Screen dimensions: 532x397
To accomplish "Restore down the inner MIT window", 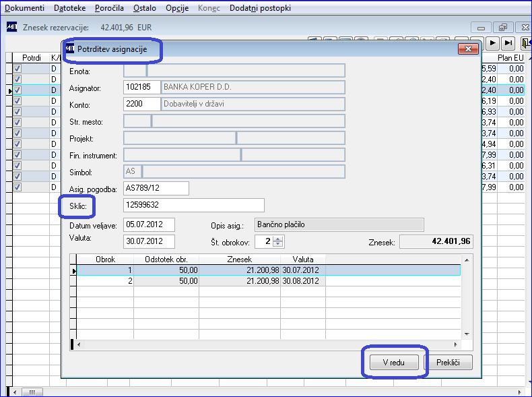I will click(x=503, y=28).
